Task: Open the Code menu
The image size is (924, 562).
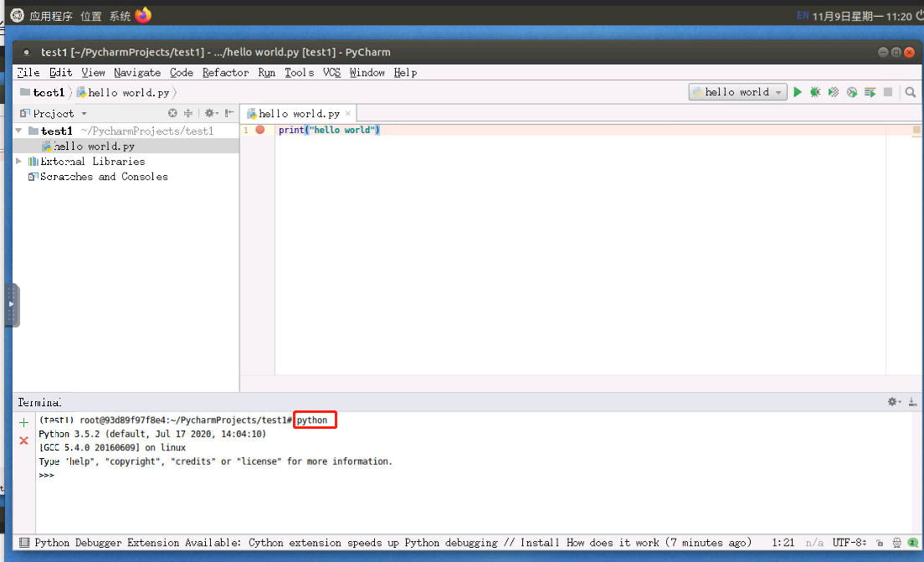Action: [x=182, y=73]
